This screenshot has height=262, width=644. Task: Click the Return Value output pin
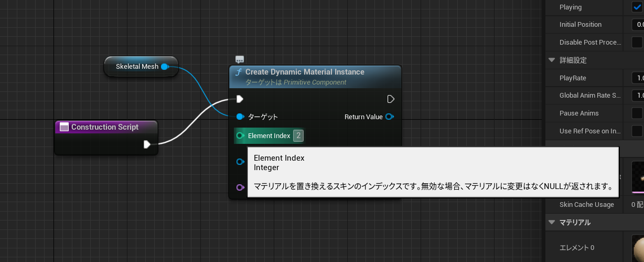point(389,117)
